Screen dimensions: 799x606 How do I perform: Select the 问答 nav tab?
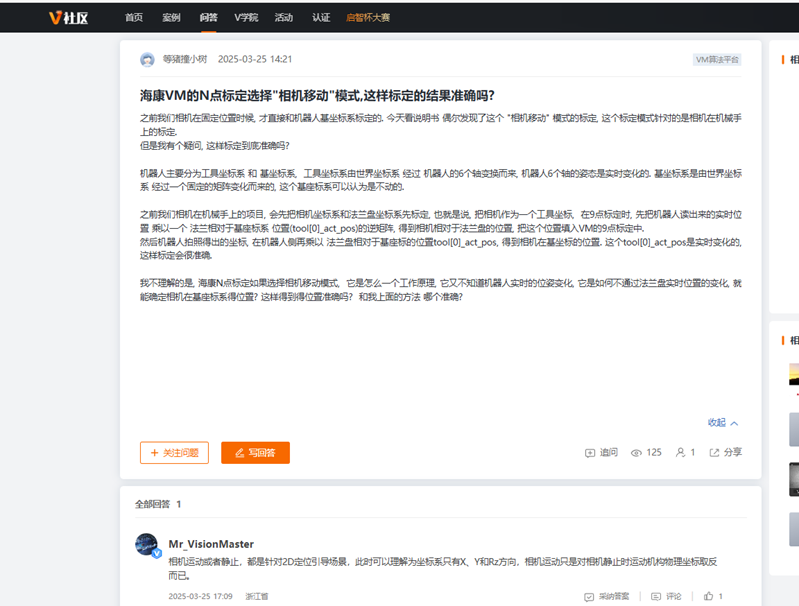pyautogui.click(x=208, y=17)
